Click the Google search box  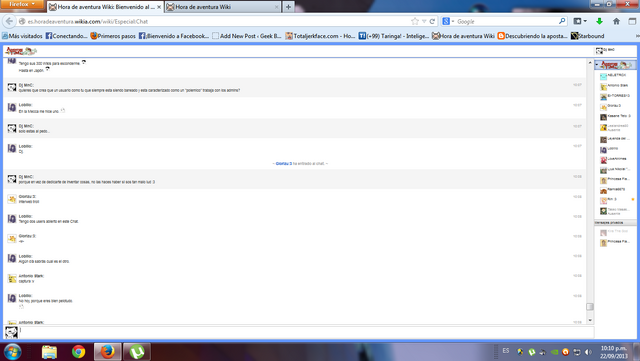[506, 21]
